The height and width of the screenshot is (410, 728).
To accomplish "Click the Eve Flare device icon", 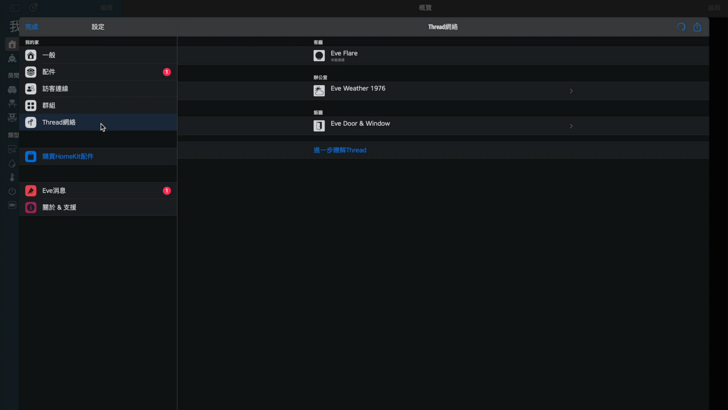I will tap(319, 56).
